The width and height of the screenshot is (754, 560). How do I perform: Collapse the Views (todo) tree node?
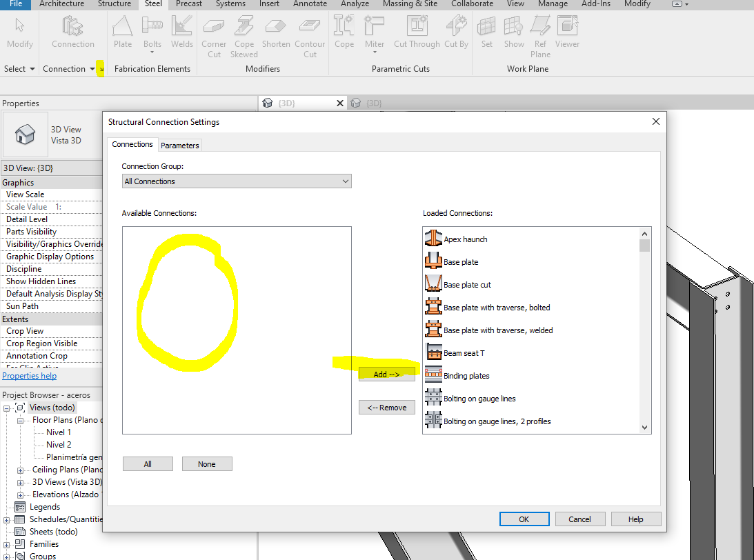6,408
